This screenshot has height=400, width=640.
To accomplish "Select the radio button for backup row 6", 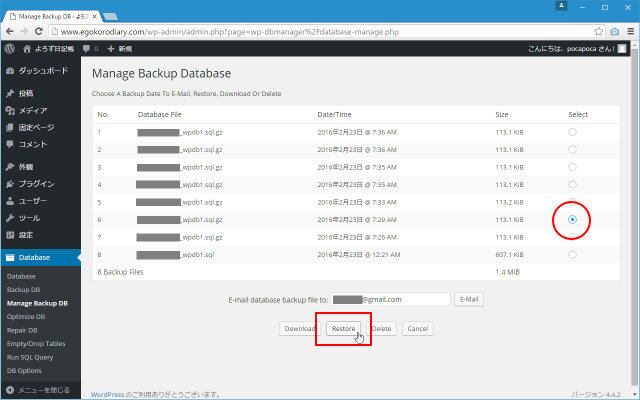I will coord(572,219).
